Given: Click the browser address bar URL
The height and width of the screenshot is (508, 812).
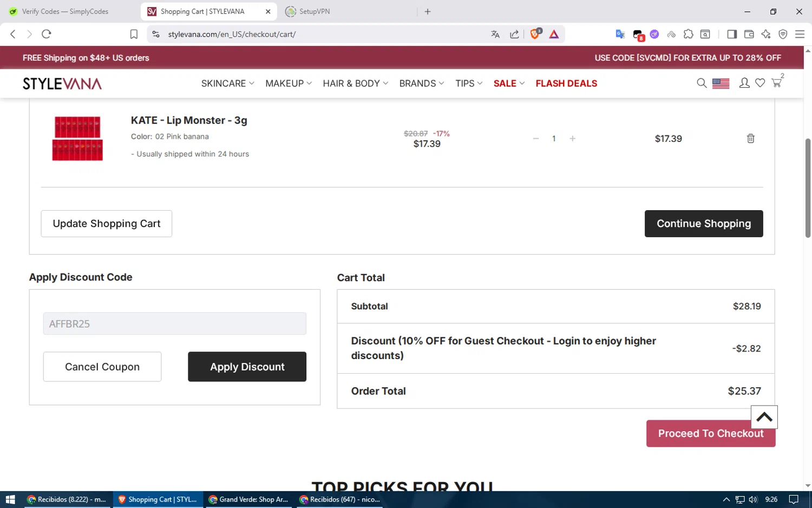Looking at the screenshot, I should [x=232, y=34].
